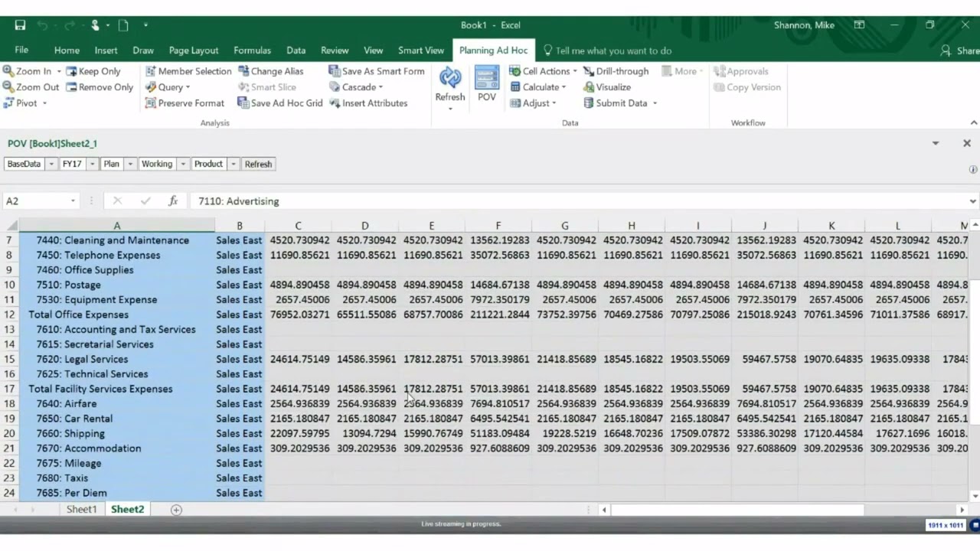Click the Adjust command
Viewport: 980px width, 551px height.
pyautogui.click(x=533, y=103)
